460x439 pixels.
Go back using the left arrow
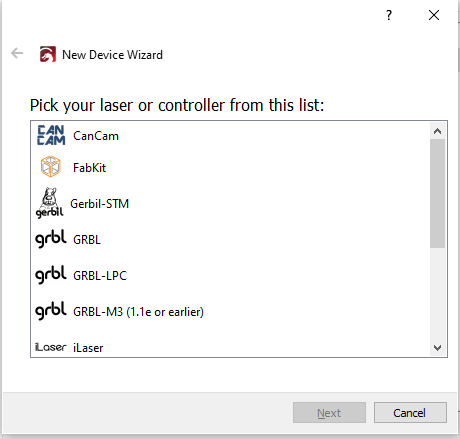[17, 53]
